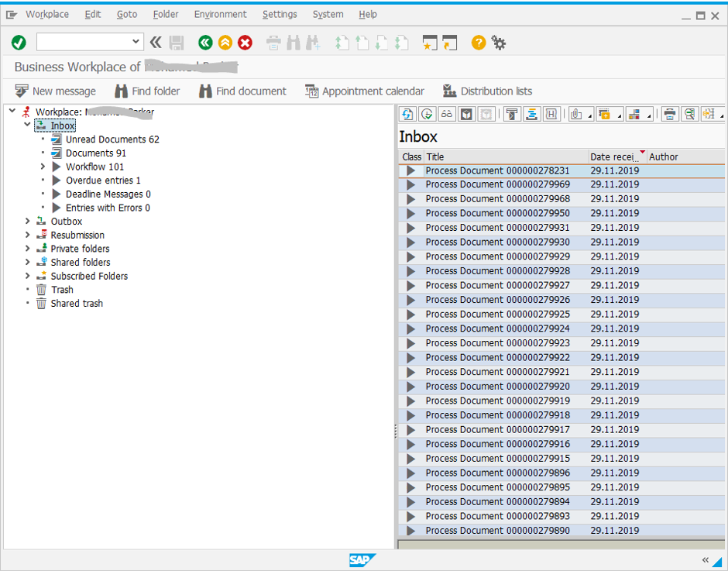
Task: Open the Distribution lists button
Action: click(x=487, y=91)
